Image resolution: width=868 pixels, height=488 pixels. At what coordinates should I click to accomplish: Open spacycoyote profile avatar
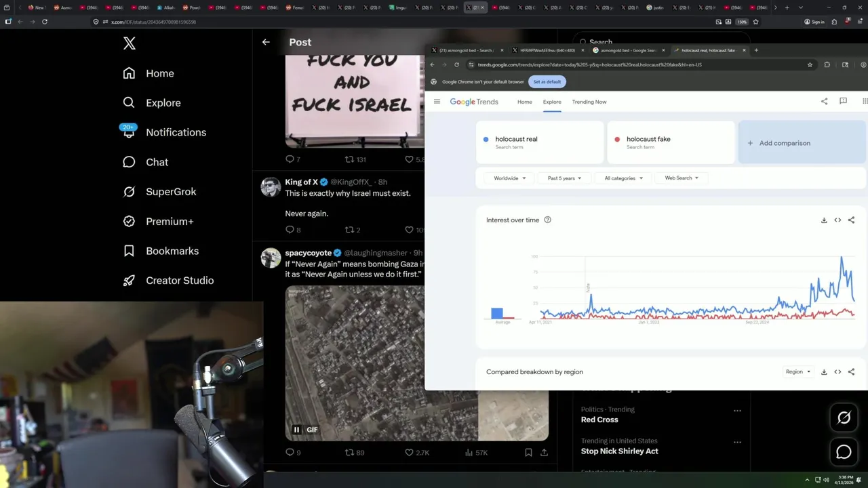click(x=271, y=258)
